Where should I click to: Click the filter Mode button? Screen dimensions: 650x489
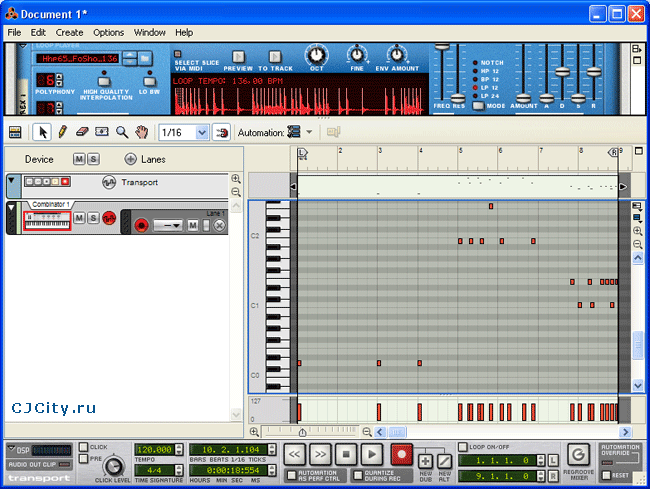[478, 106]
